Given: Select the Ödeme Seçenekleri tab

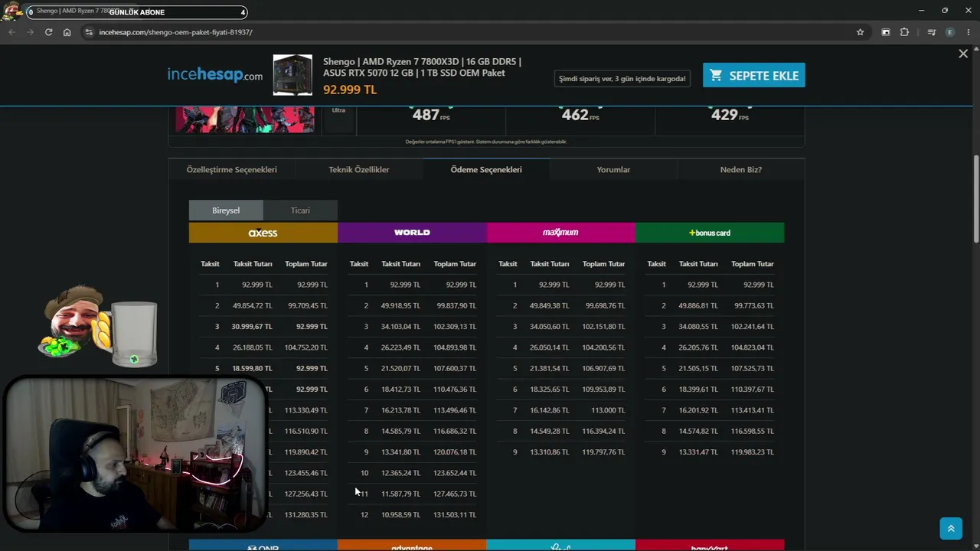Looking at the screenshot, I should click(486, 169).
